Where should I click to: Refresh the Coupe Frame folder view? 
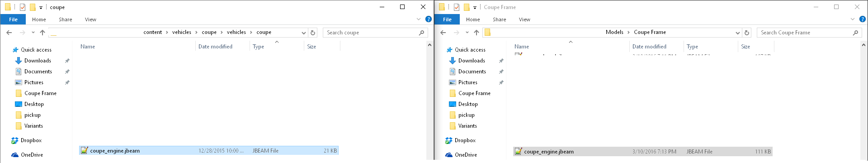[x=747, y=33]
